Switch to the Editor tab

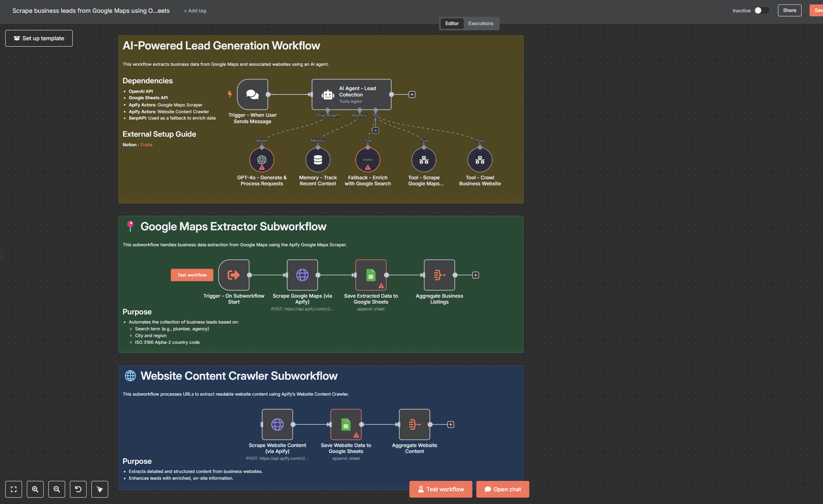tap(452, 24)
